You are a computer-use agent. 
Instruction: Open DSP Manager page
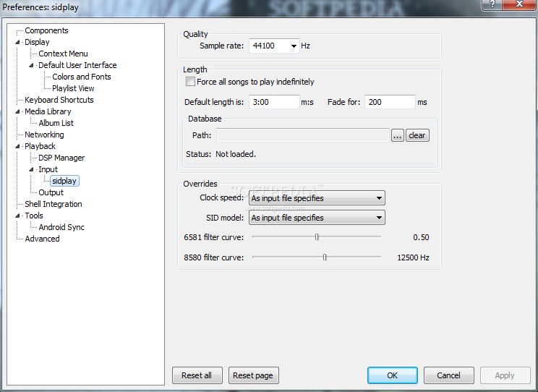[x=61, y=158]
